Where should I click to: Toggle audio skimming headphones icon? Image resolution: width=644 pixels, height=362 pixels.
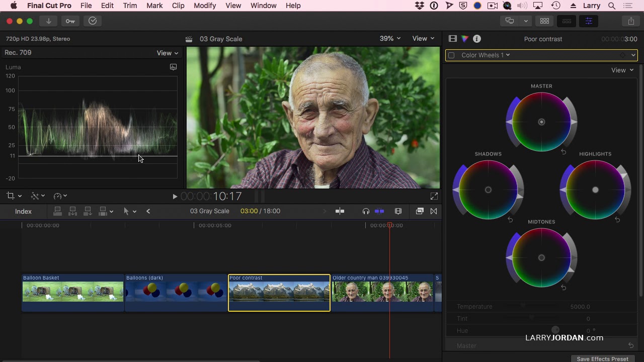(x=366, y=211)
